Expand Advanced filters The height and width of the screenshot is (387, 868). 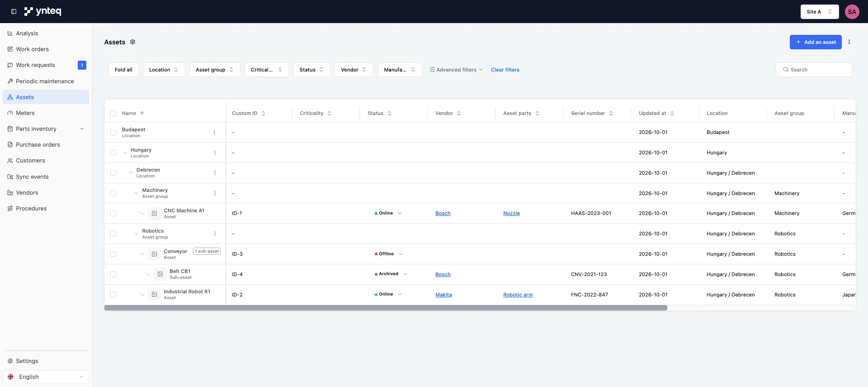pyautogui.click(x=456, y=70)
